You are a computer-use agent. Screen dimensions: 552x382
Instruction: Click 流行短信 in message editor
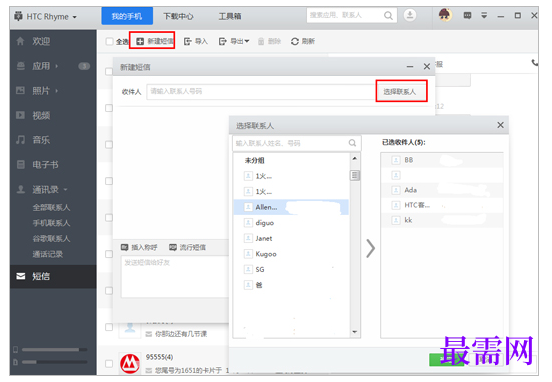click(x=187, y=247)
